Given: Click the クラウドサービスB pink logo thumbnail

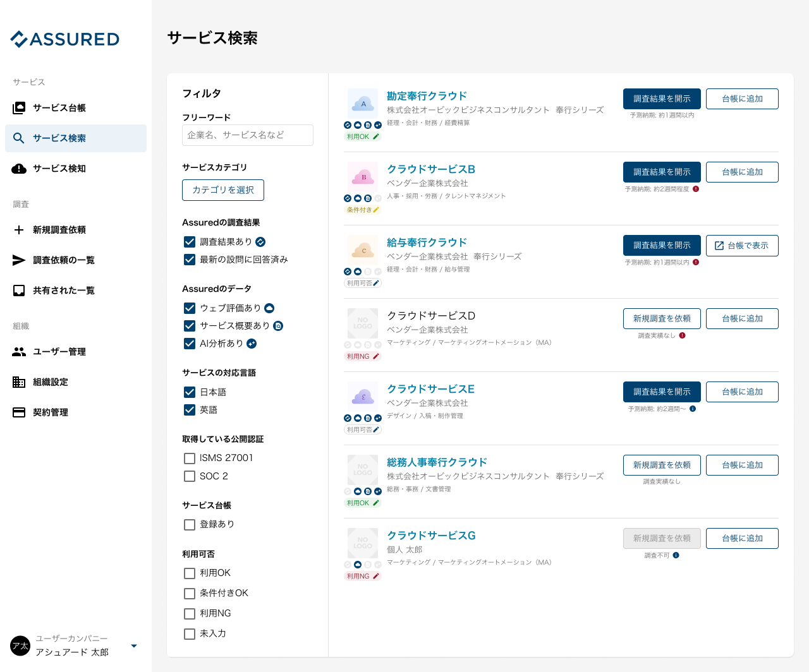Looking at the screenshot, I should [363, 177].
